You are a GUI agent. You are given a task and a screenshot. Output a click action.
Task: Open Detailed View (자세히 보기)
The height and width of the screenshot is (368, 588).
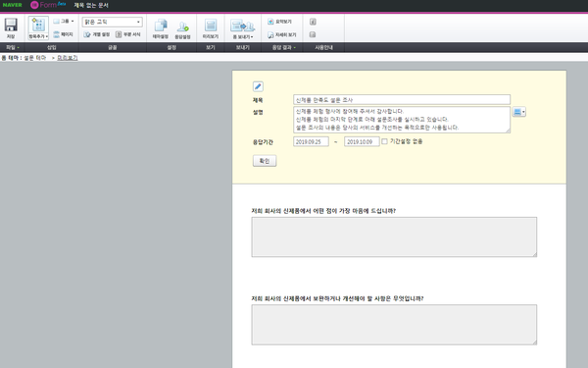pyautogui.click(x=281, y=35)
